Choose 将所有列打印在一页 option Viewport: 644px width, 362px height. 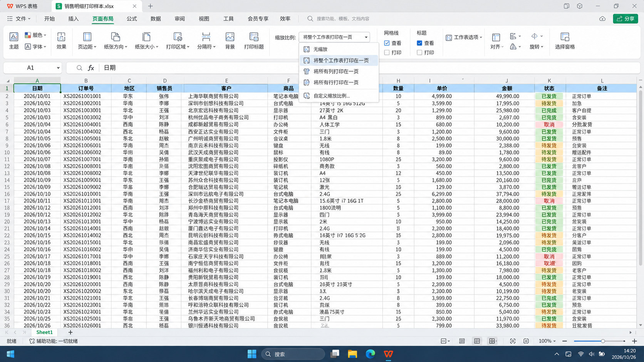(x=339, y=72)
